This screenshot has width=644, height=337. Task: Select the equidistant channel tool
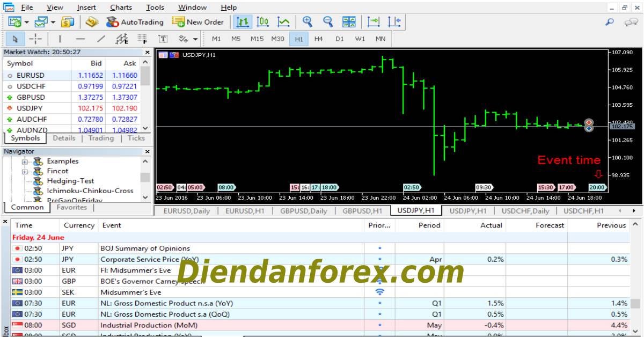pyautogui.click(x=122, y=39)
